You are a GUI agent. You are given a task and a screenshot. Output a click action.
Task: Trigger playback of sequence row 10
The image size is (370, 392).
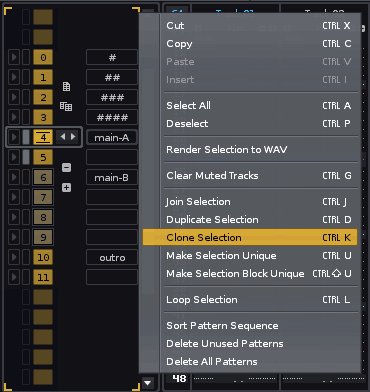point(14,257)
